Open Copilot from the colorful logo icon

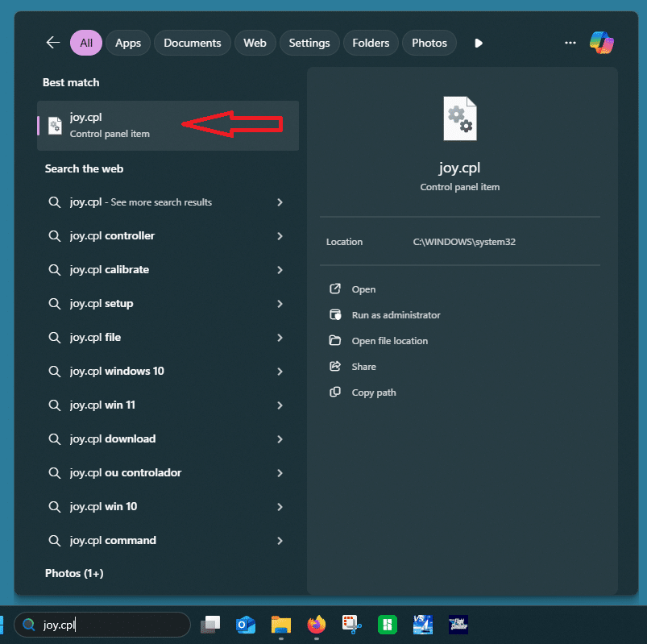coord(602,43)
